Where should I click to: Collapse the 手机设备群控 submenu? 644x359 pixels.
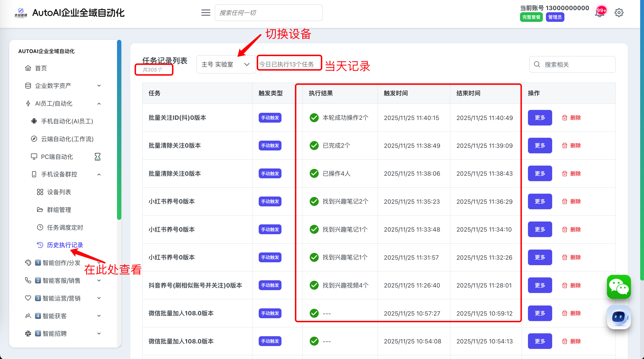click(99, 174)
